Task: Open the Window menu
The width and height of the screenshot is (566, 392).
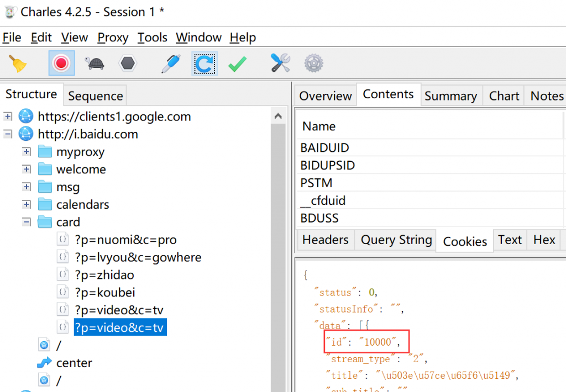Action: coord(198,38)
